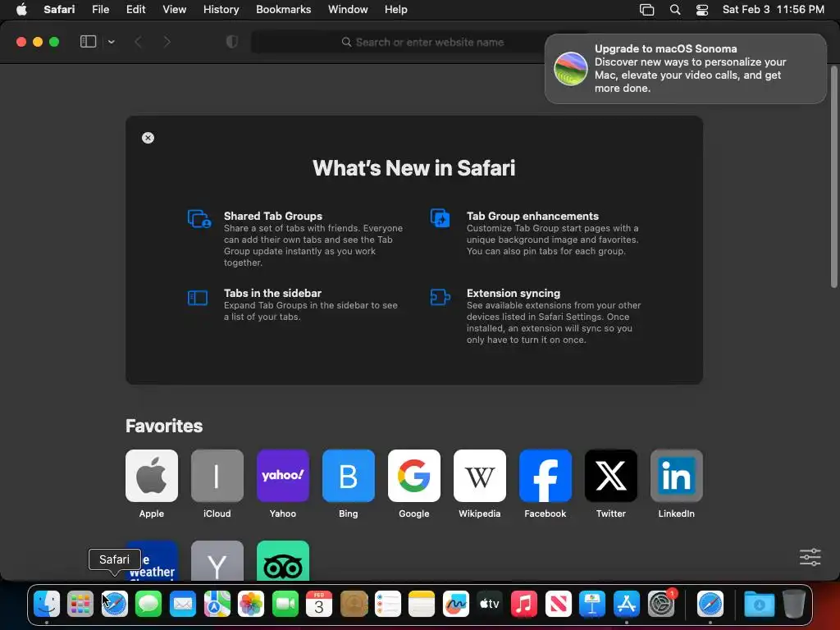This screenshot has width=840, height=630.
Task: Open the Downloads folder in the dock
Action: (759, 605)
